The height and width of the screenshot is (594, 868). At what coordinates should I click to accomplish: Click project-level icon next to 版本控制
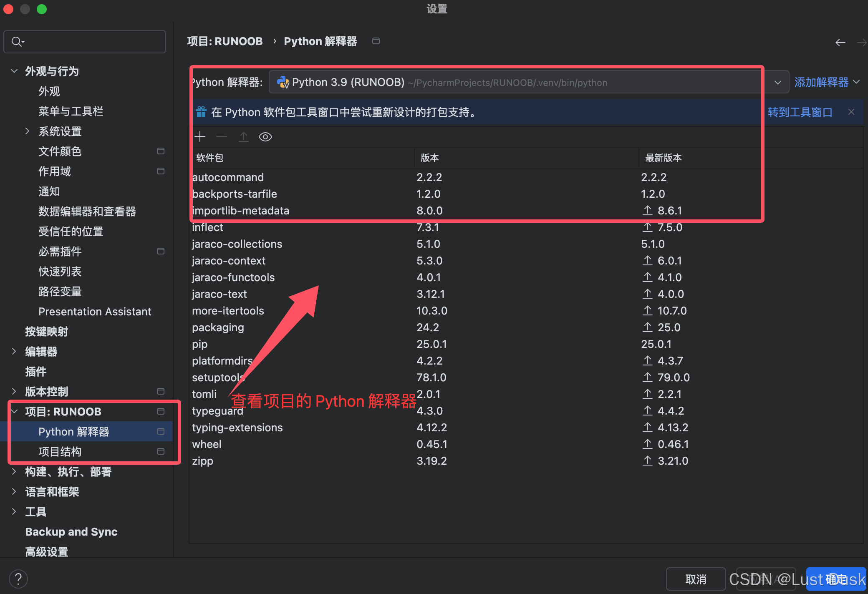point(161,391)
